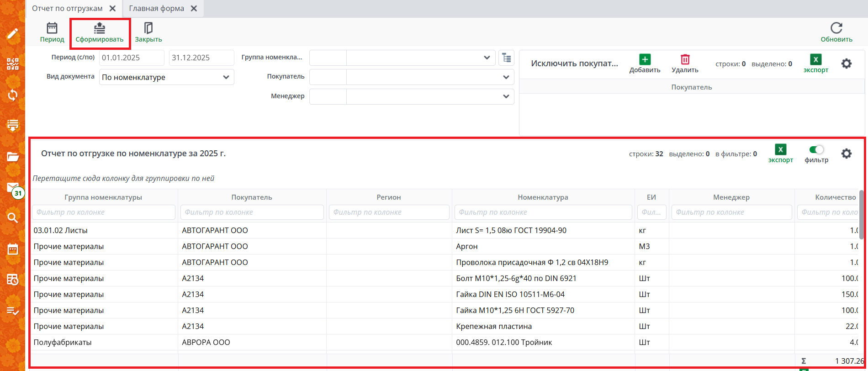This screenshot has height=371, width=868.
Task: Refresh the page with Обновить
Action: click(x=836, y=28)
